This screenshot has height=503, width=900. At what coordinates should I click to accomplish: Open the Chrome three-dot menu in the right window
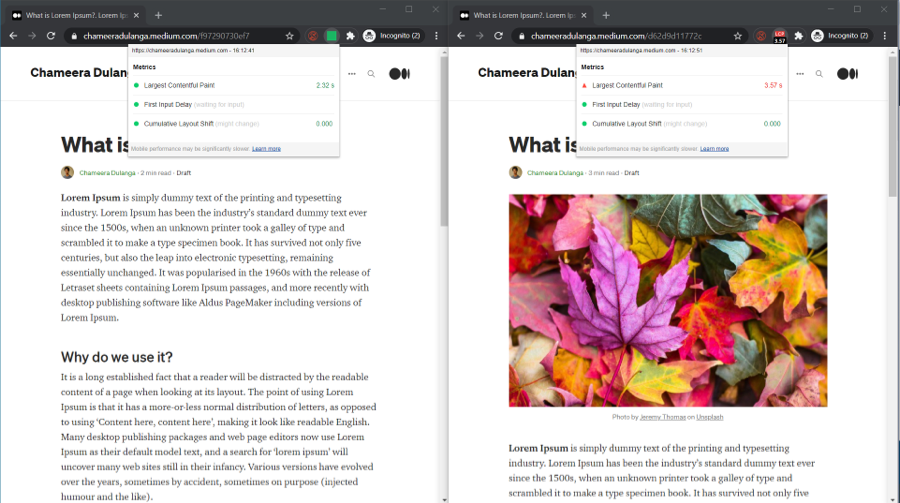885,36
